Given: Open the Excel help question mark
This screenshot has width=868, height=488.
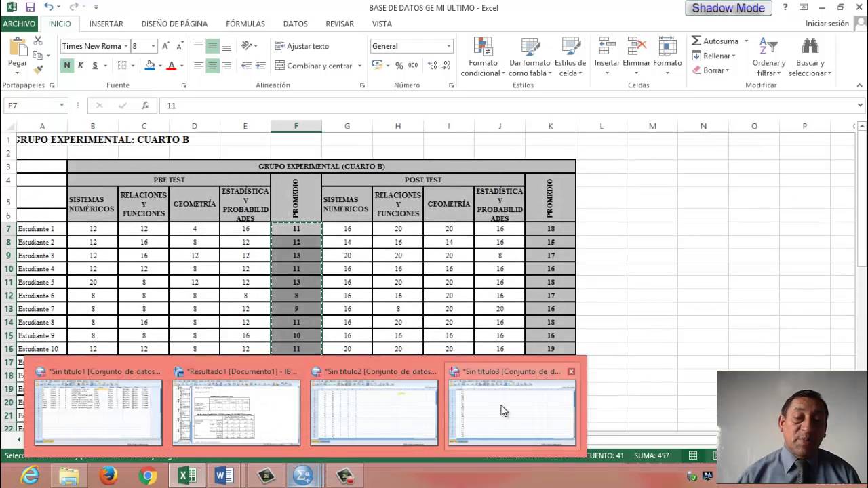Looking at the screenshot, I should tap(785, 7).
